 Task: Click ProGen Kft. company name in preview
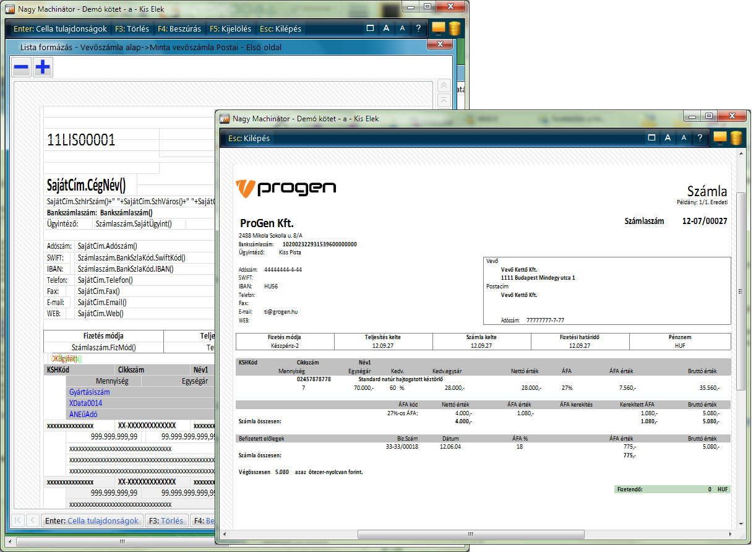coord(266,223)
